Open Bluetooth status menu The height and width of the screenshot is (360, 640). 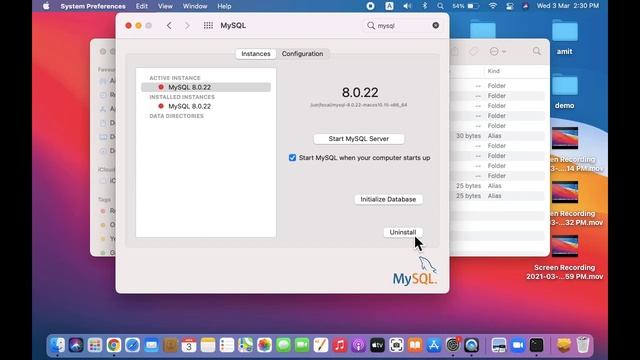coord(424,6)
